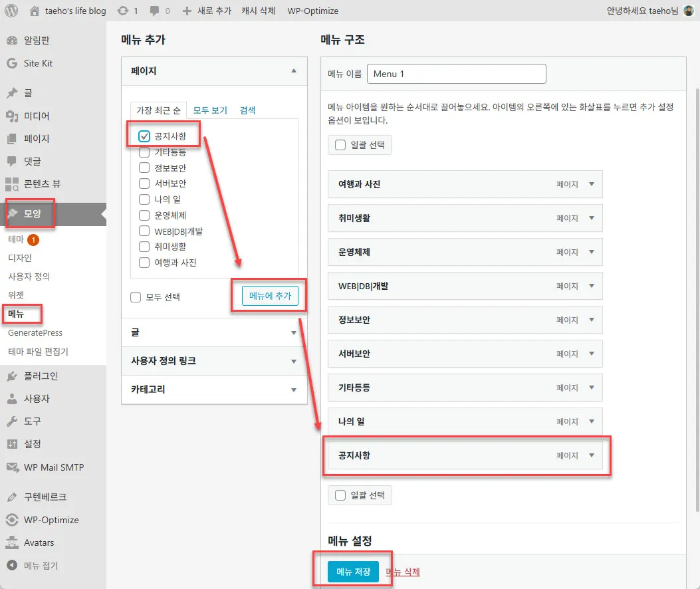Uncheck the 공지사항 page checkbox

[144, 136]
